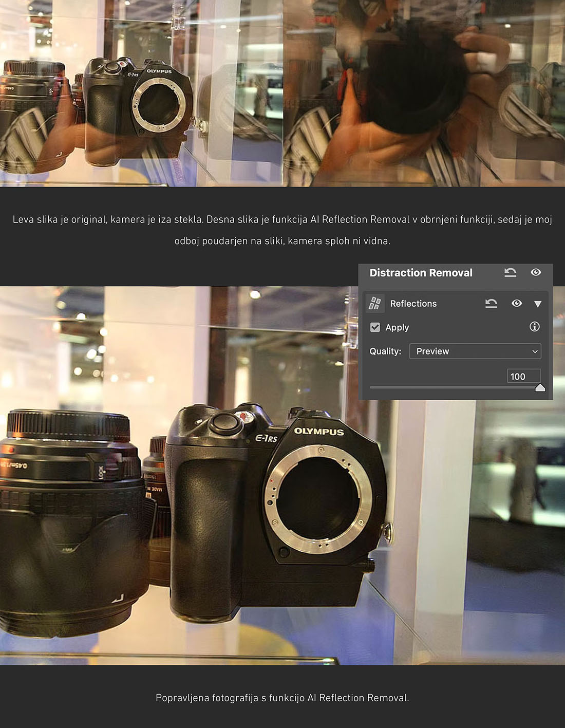Click the reflection amount slider handle

click(540, 388)
